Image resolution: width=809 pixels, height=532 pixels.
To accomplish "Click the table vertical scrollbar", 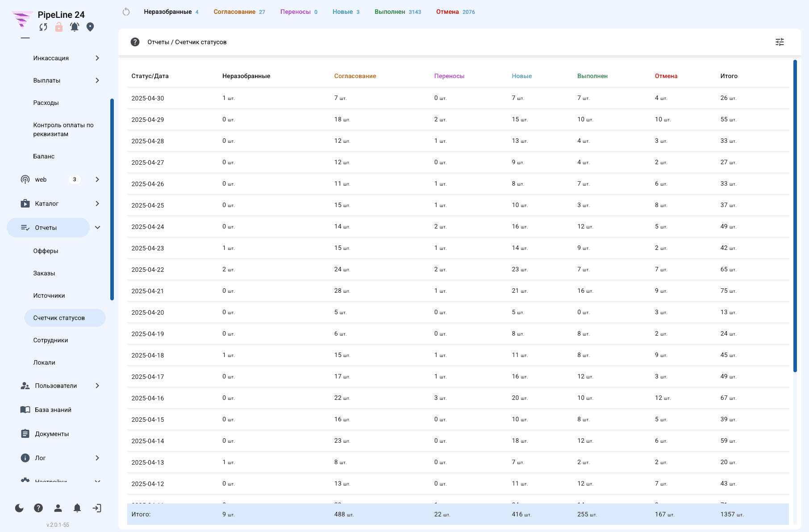I will (x=795, y=216).
